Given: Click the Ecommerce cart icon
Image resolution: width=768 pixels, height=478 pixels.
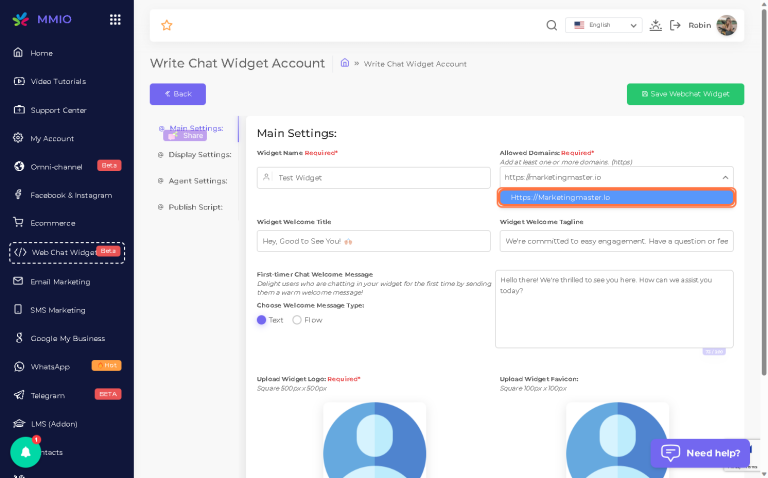Looking at the screenshot, I should click(x=18, y=222).
